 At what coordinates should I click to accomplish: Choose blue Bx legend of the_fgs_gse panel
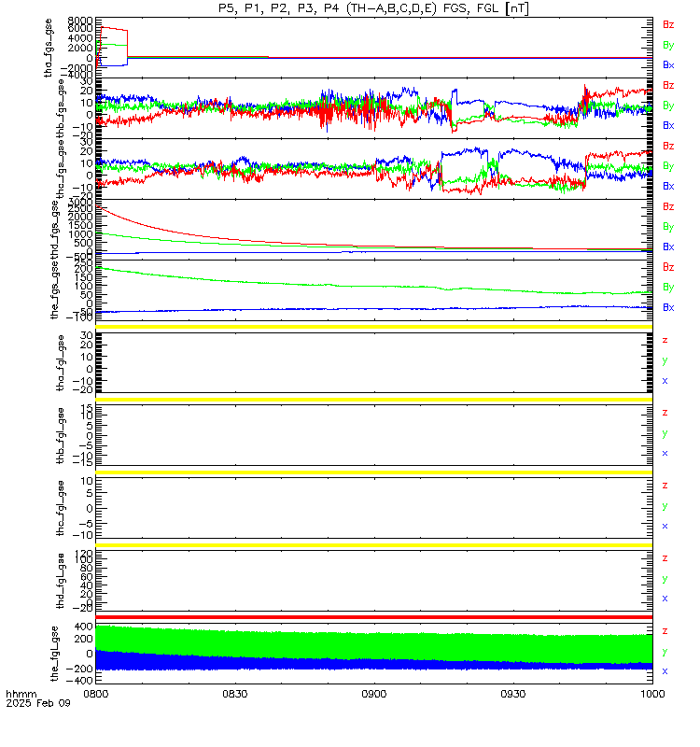point(668,307)
